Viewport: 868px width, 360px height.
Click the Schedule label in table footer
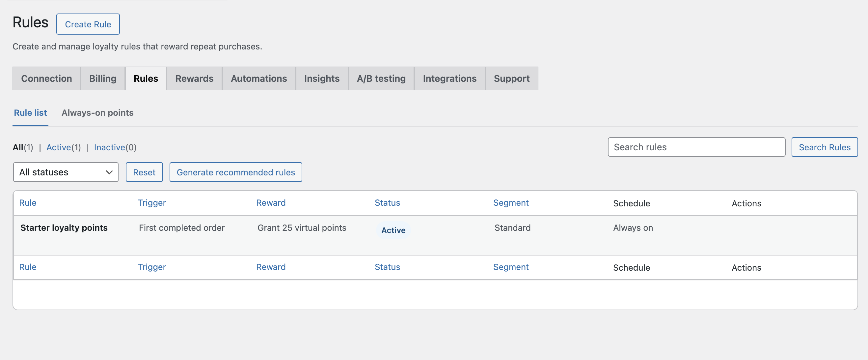pos(632,267)
